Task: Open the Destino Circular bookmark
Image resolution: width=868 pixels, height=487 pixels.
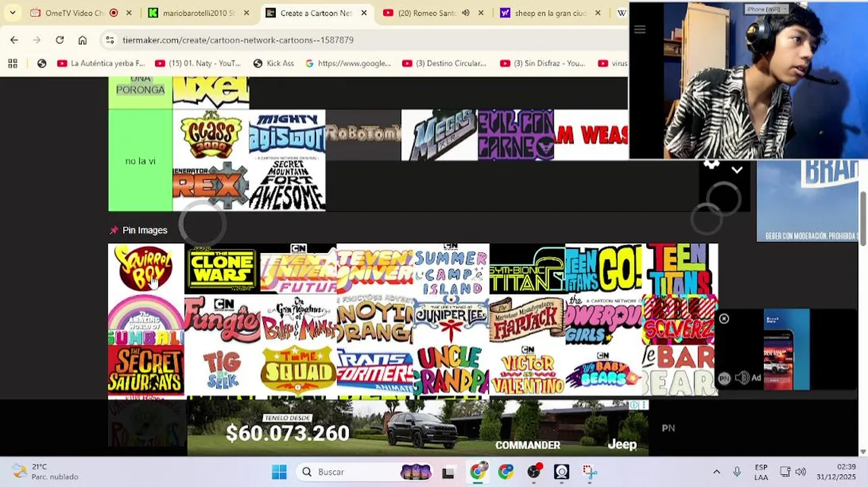Action: 444,63
